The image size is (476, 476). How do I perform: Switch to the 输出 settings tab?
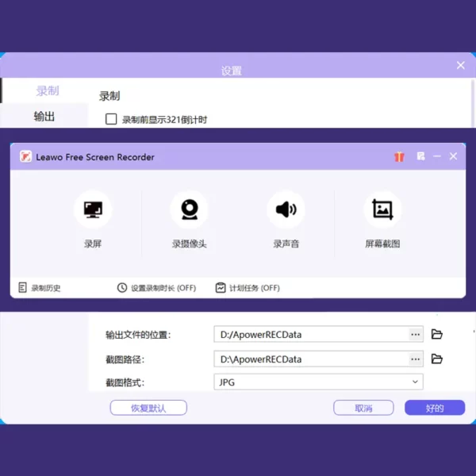coord(44,117)
